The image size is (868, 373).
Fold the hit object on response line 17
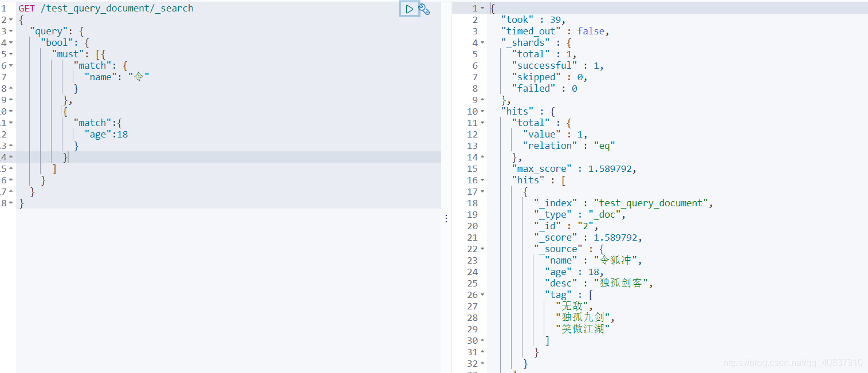tap(482, 191)
